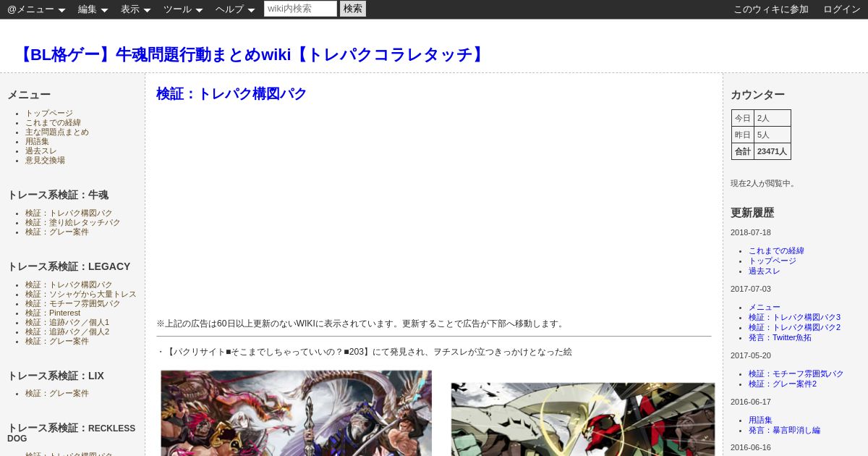Focus the wiki内検索 search field

(300, 9)
